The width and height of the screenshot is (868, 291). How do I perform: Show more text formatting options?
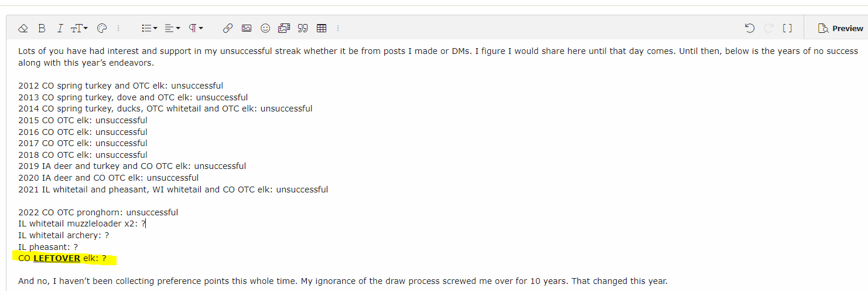[x=118, y=28]
